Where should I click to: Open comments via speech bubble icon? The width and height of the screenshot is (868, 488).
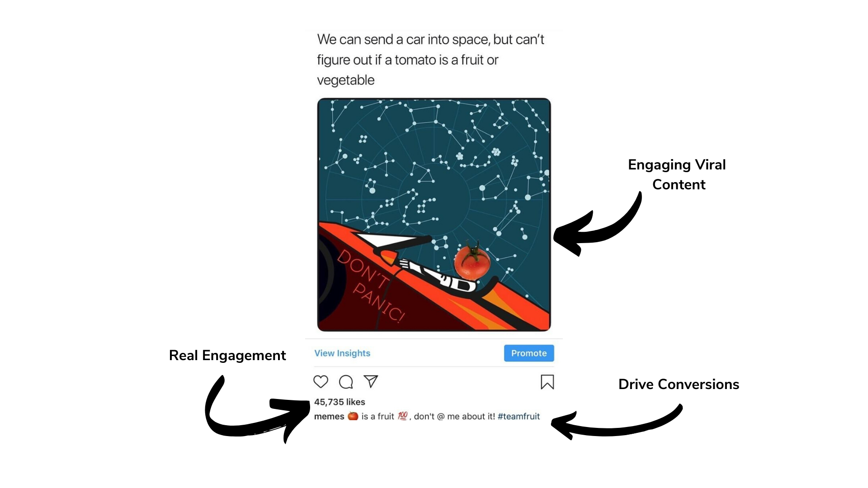coord(346,382)
